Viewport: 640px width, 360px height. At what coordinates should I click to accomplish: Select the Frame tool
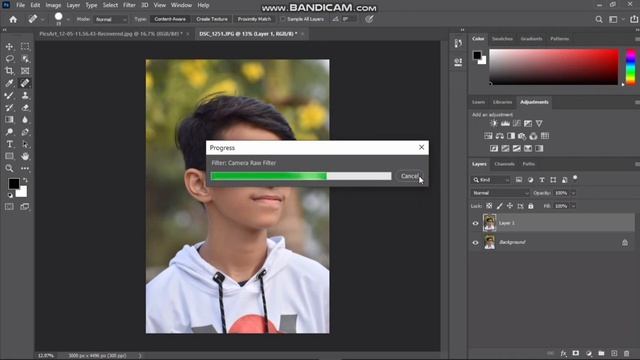tap(25, 71)
